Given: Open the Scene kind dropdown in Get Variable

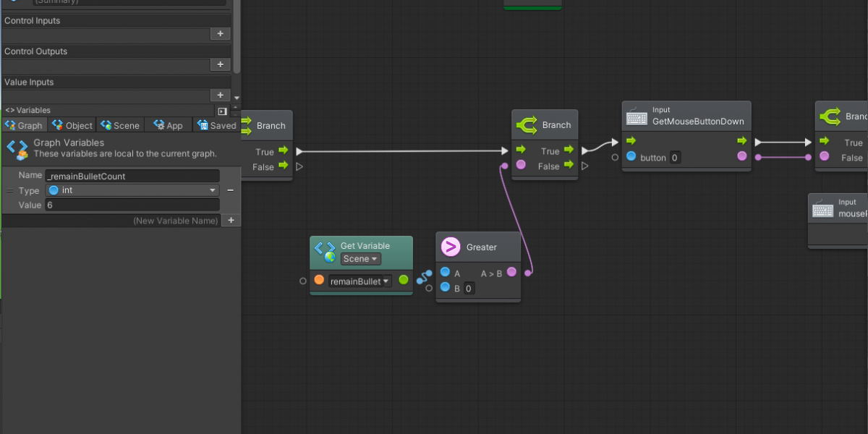Looking at the screenshot, I should point(360,259).
